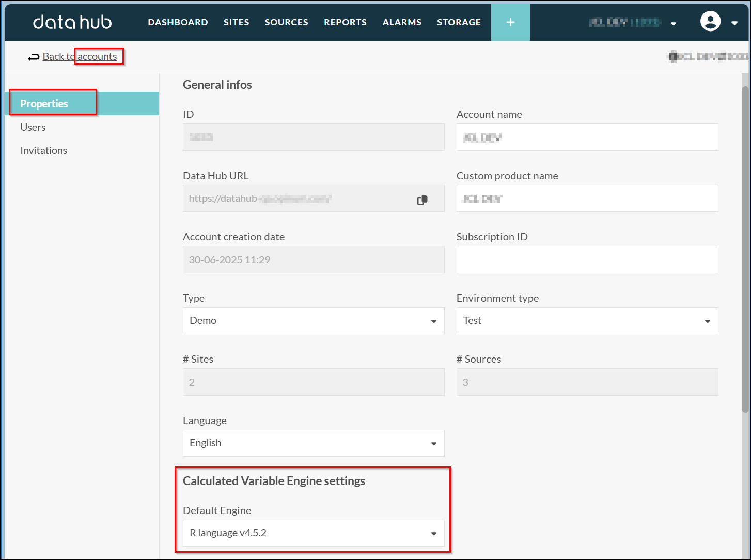Click the Account name input field
The image size is (751, 560).
[587, 137]
